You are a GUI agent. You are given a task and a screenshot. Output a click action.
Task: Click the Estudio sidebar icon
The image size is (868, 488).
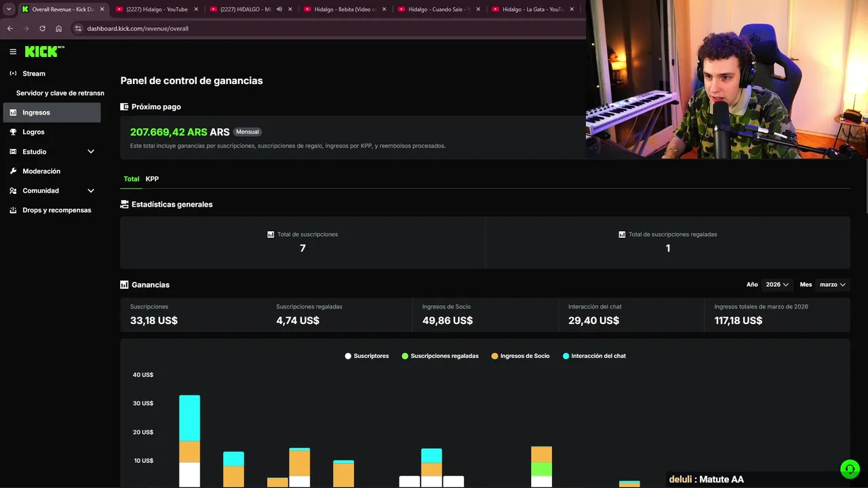[13, 152]
